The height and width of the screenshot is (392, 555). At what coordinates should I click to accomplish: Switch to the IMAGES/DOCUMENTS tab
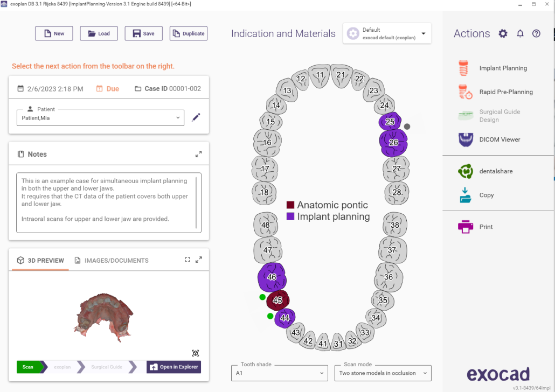tap(111, 261)
